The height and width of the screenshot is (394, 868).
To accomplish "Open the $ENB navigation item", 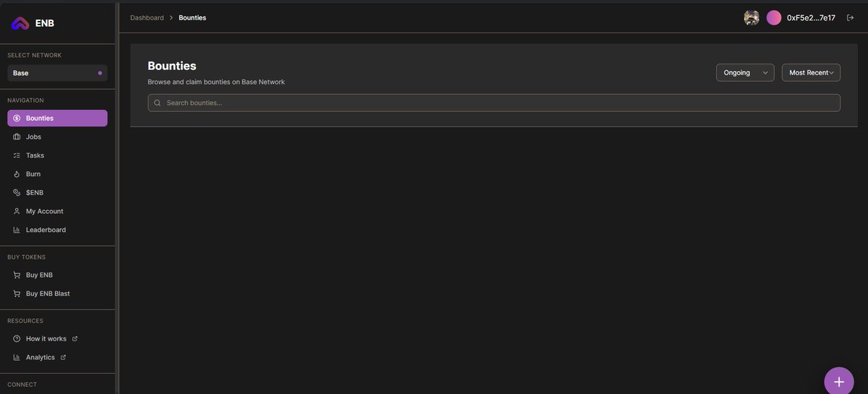I will point(57,193).
